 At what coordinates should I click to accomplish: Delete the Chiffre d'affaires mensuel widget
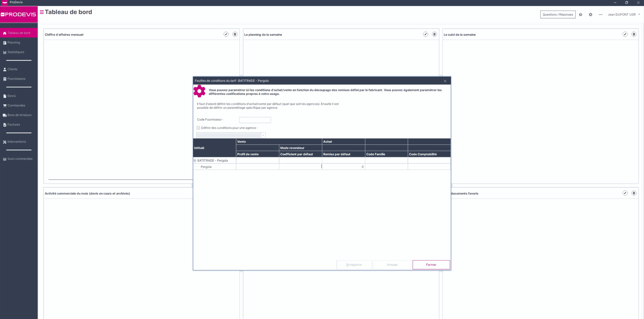pyautogui.click(x=235, y=34)
